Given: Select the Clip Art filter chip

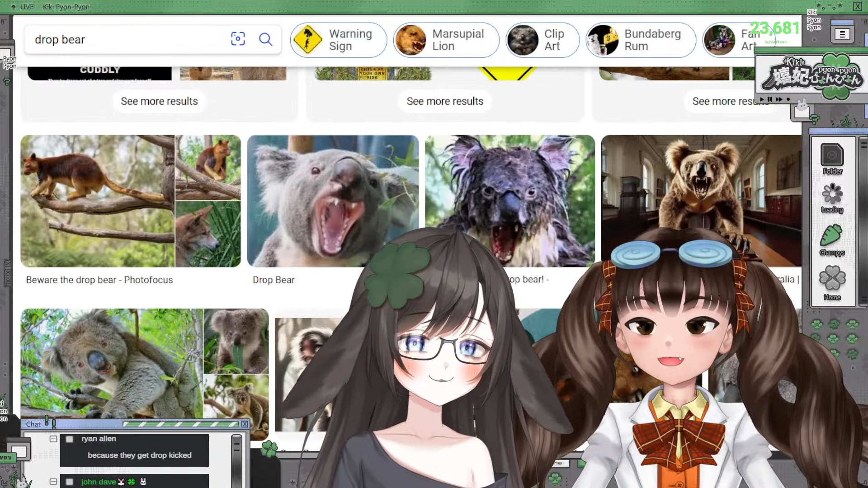Looking at the screenshot, I should (542, 40).
